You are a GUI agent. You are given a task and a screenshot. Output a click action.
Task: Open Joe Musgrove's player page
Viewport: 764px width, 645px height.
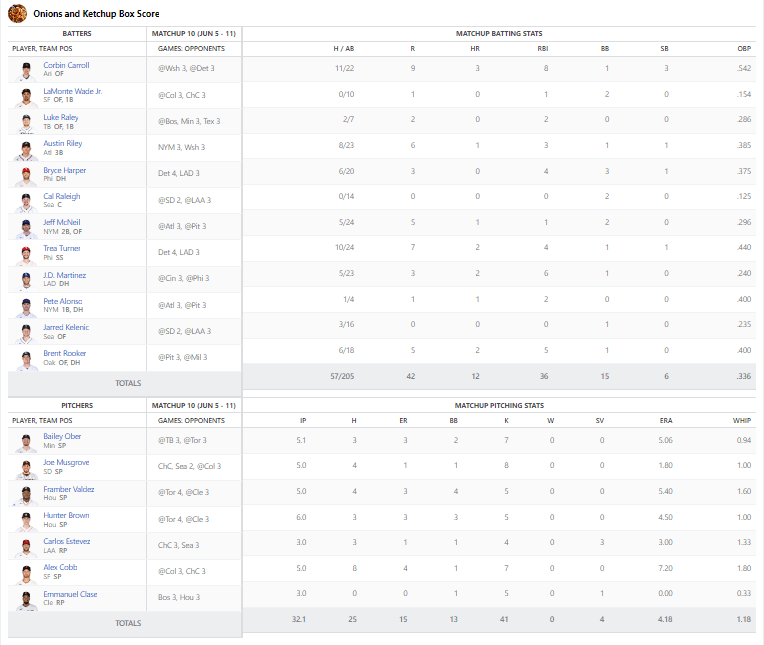tap(66, 462)
